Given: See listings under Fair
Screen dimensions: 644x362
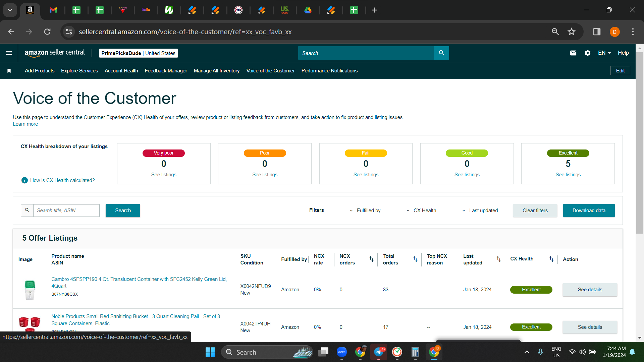Looking at the screenshot, I should coord(366,175).
